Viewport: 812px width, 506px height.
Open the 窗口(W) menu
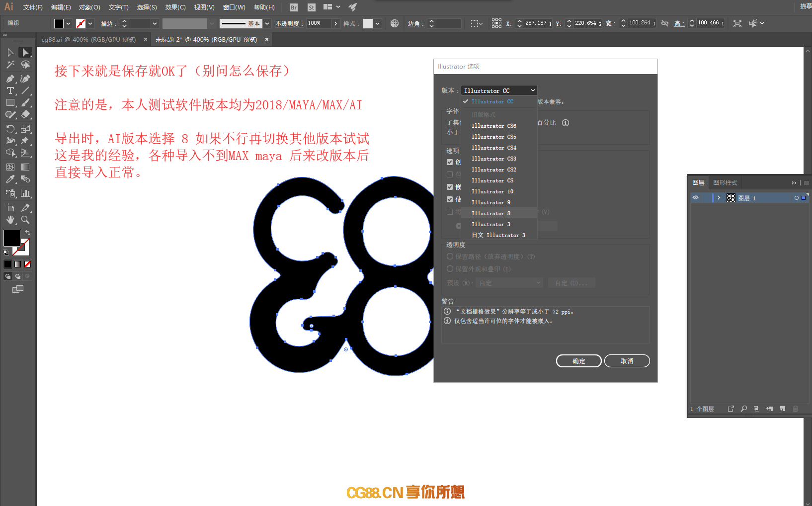point(234,7)
